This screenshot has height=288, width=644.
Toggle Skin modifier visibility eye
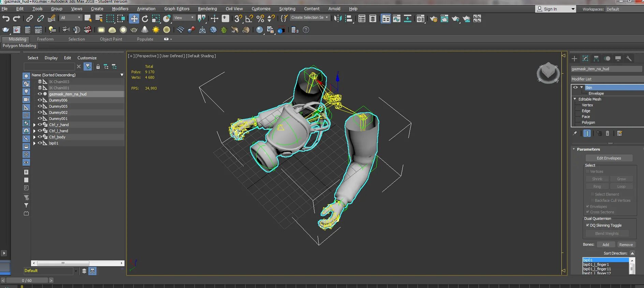point(575,88)
